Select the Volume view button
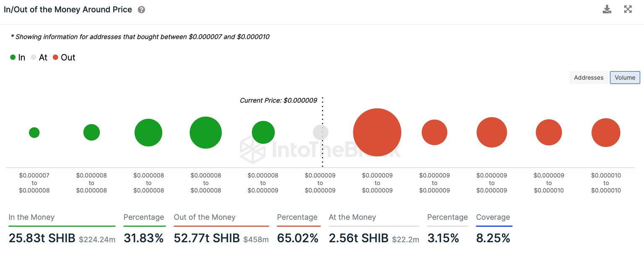The image size is (644, 254). pos(625,77)
